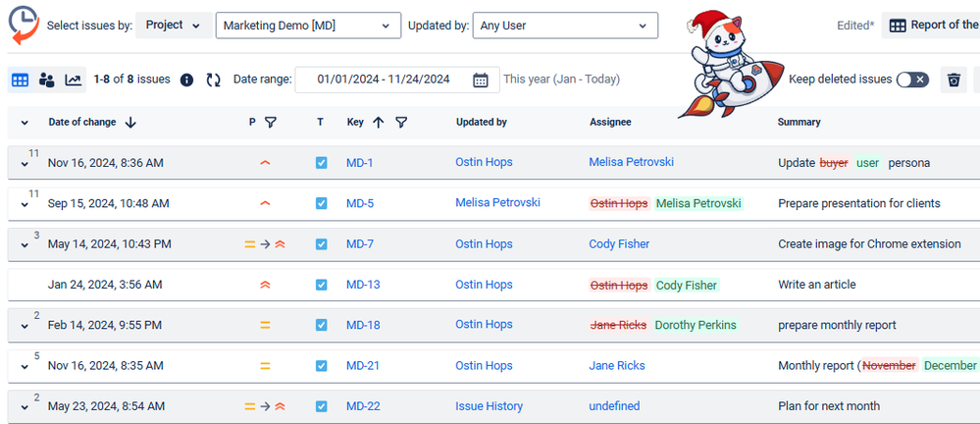The height and width of the screenshot is (424, 980).
Task: Open Cody Fisher assignee link for MD-7
Action: [x=619, y=243]
